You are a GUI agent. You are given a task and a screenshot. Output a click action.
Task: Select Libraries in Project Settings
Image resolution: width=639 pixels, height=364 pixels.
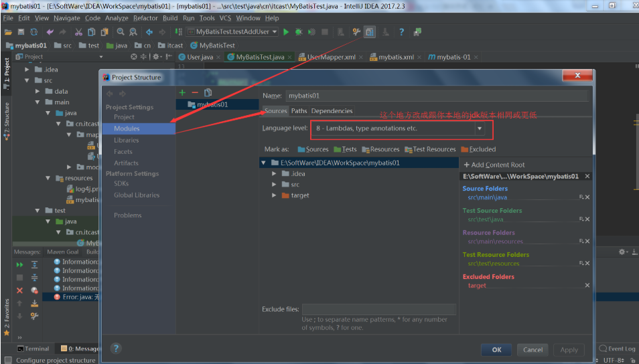127,140
